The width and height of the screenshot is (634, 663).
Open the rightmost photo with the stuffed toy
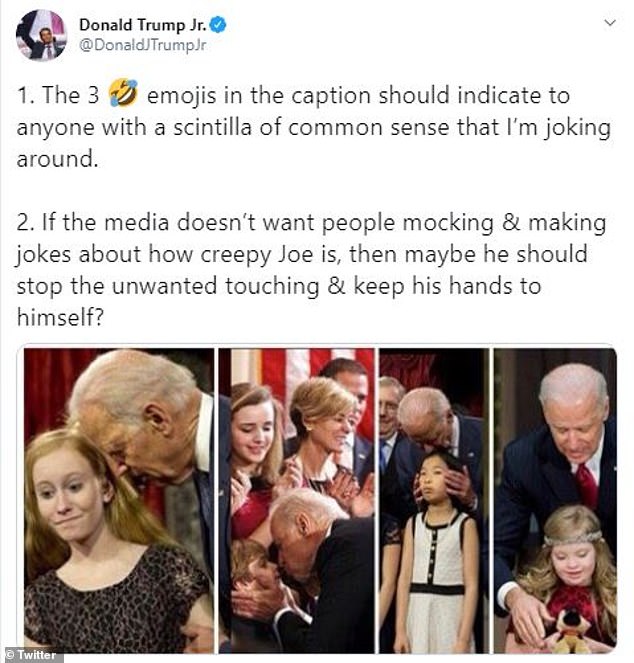(x=555, y=500)
